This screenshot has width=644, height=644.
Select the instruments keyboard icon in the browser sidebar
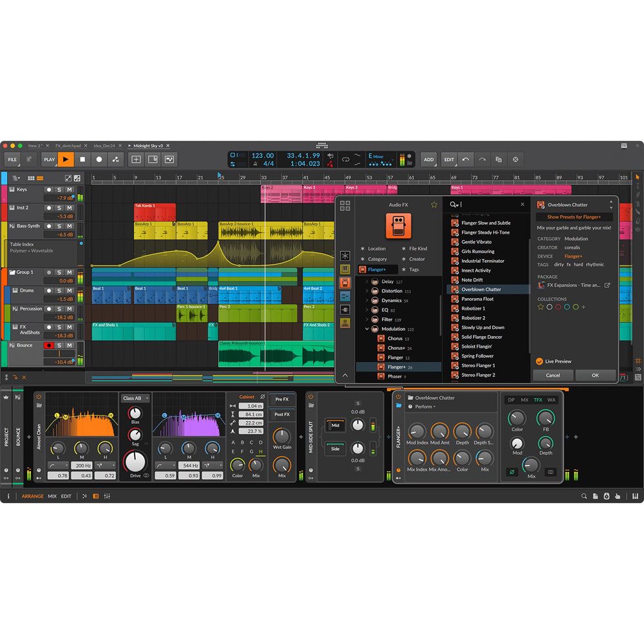pyautogui.click(x=345, y=269)
